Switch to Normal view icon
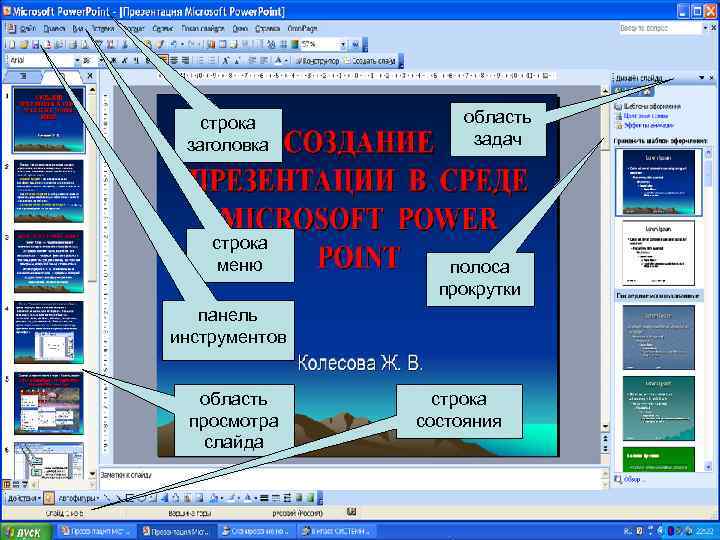Viewport: 720px width, 540px height. point(6,484)
